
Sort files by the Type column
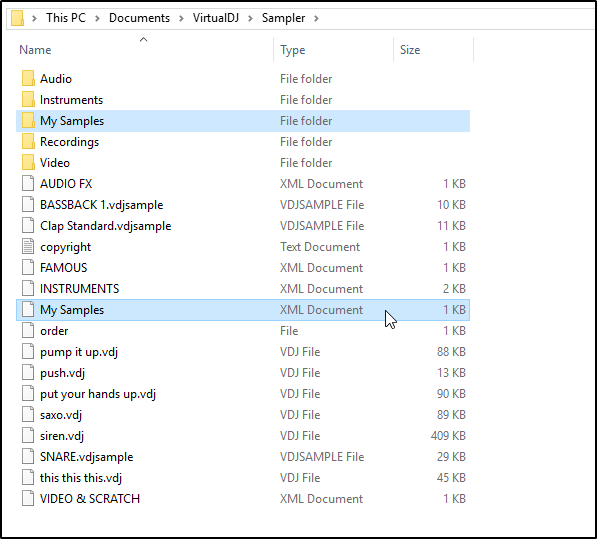point(334,49)
